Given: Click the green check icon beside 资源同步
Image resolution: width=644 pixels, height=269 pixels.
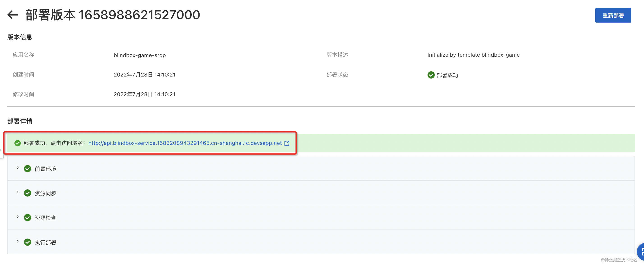Looking at the screenshot, I should tap(28, 193).
